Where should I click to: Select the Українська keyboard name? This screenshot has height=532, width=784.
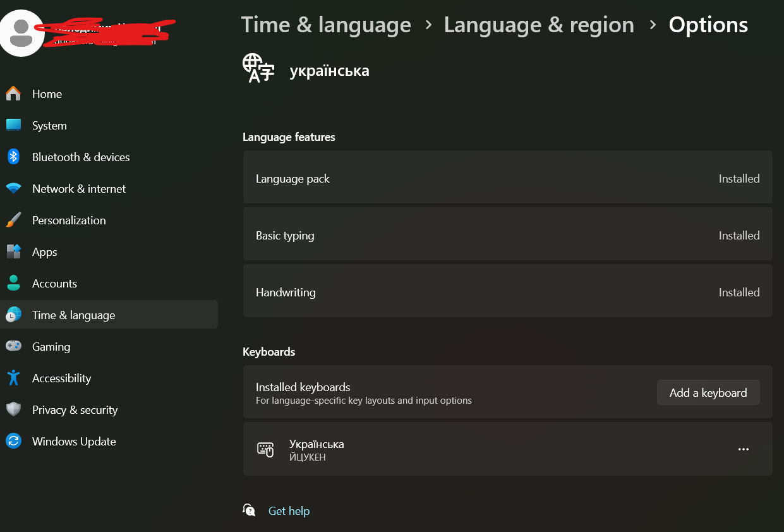point(317,444)
